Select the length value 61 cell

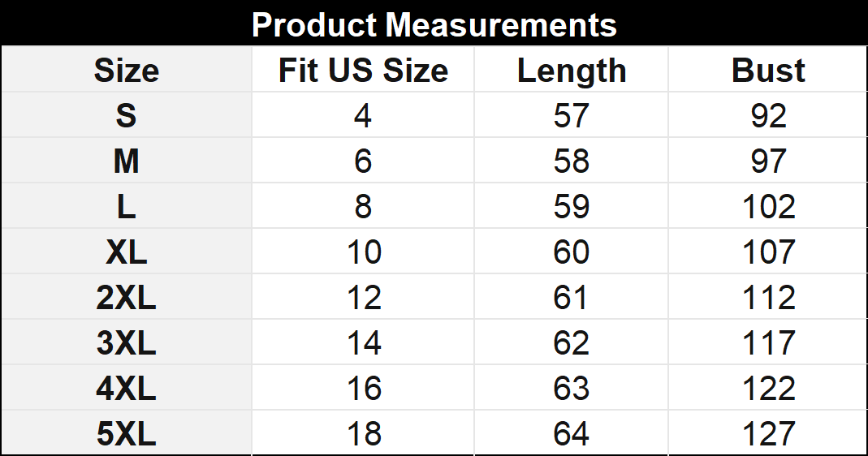coord(571,298)
